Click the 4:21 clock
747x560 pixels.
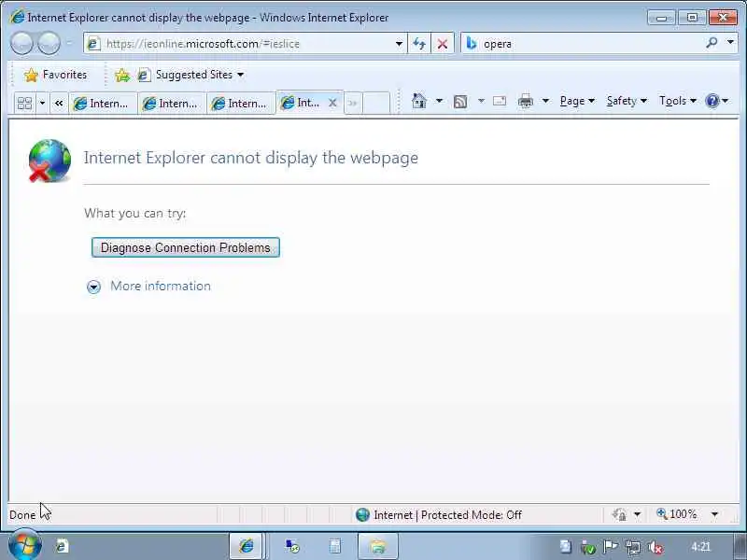click(x=700, y=546)
